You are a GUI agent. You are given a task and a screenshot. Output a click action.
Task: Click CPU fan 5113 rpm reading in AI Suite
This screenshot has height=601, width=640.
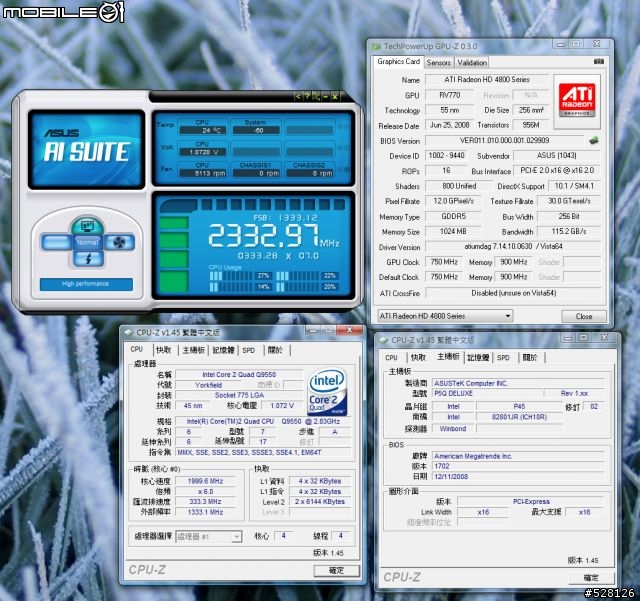(x=202, y=173)
